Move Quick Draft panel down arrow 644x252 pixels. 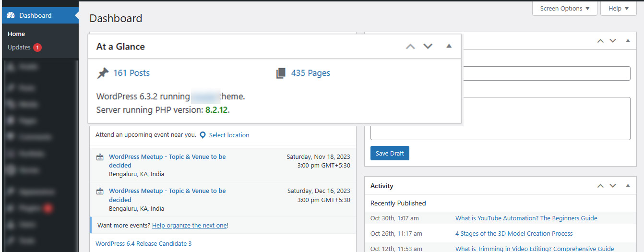(613, 41)
